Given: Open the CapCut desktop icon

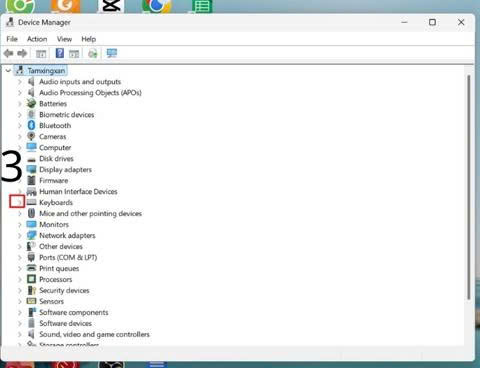Looking at the screenshot, I should [111, 6].
